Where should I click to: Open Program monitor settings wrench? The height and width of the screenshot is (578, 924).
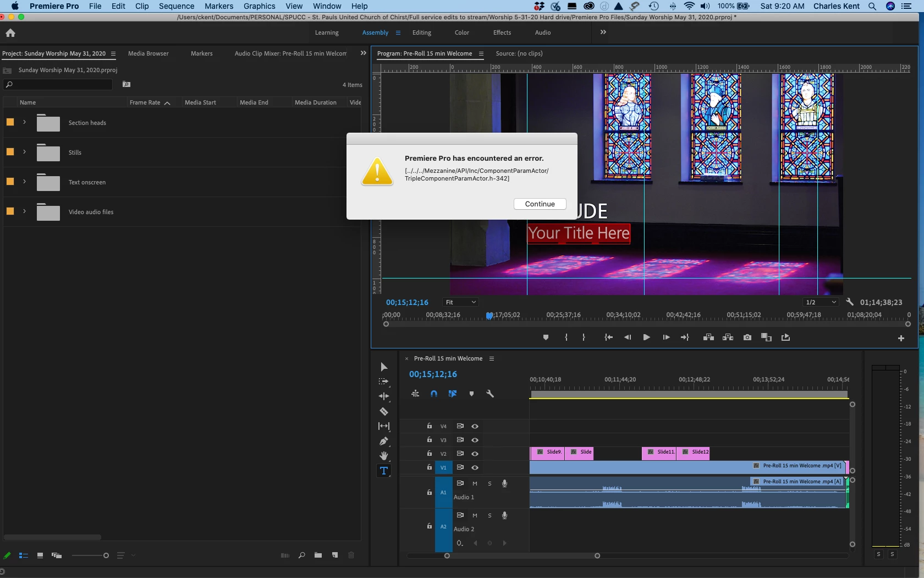pyautogui.click(x=850, y=302)
